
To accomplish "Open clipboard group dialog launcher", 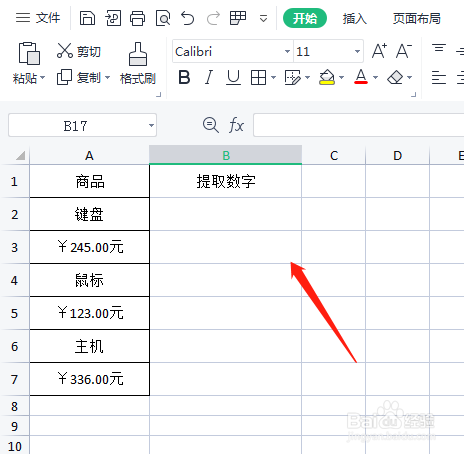I will click(159, 95).
